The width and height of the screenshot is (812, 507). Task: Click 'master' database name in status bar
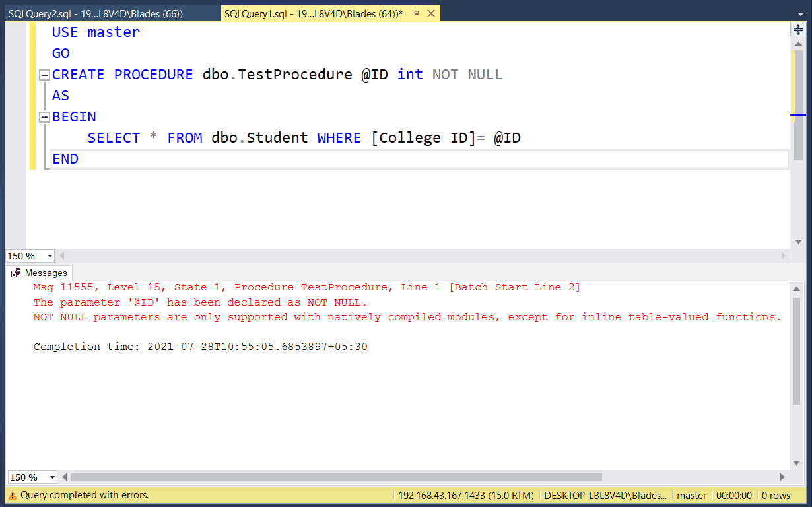(691, 495)
